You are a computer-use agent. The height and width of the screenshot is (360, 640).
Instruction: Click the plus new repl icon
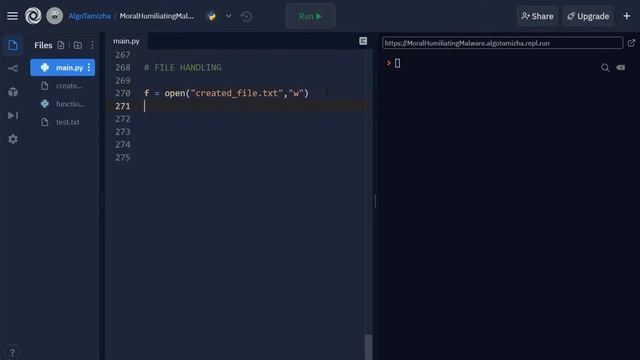[x=627, y=16]
